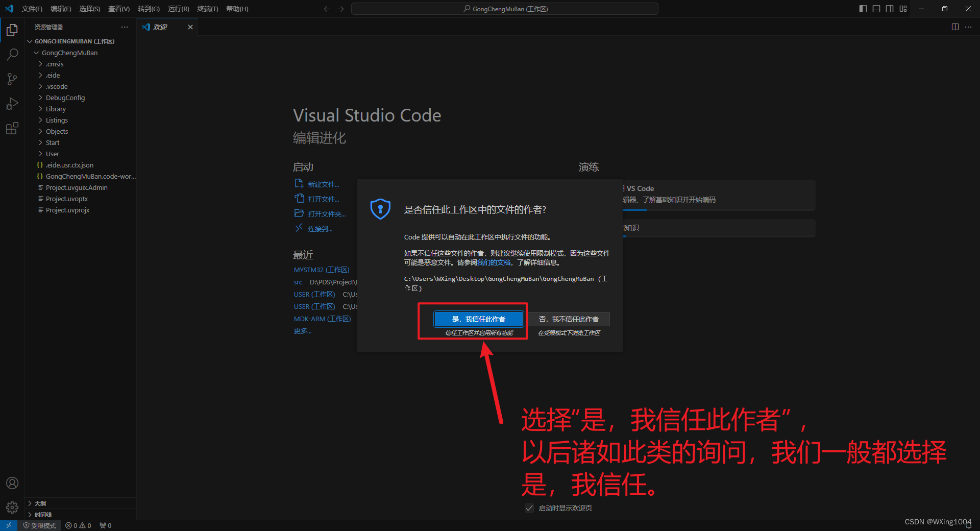Viewport: 980px width, 531px height.
Task: Click the VS Code logo menu icon
Action: pos(9,9)
